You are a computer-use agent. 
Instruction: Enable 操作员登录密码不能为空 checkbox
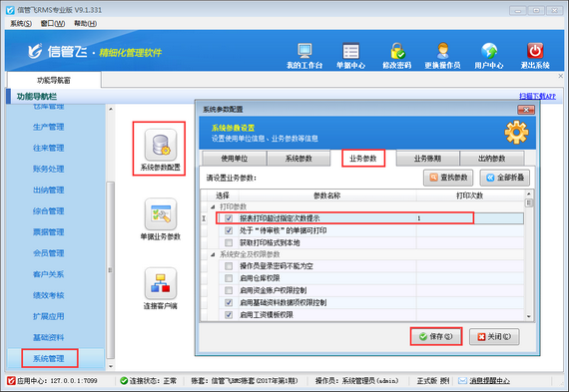[x=229, y=266]
